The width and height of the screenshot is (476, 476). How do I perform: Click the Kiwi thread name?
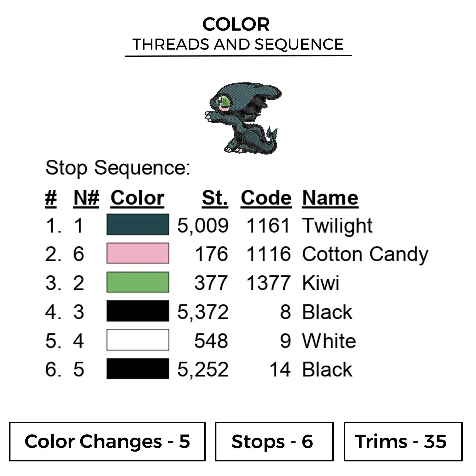coord(321,282)
